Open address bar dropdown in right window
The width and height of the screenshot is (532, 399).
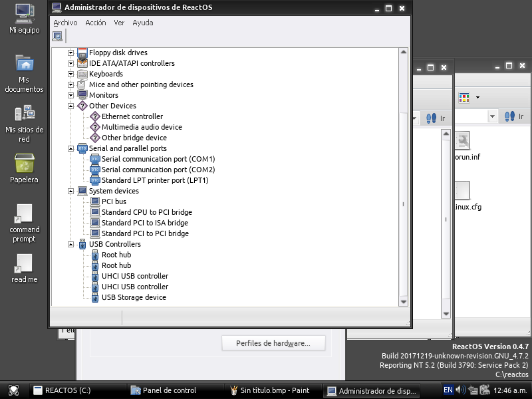(x=492, y=117)
